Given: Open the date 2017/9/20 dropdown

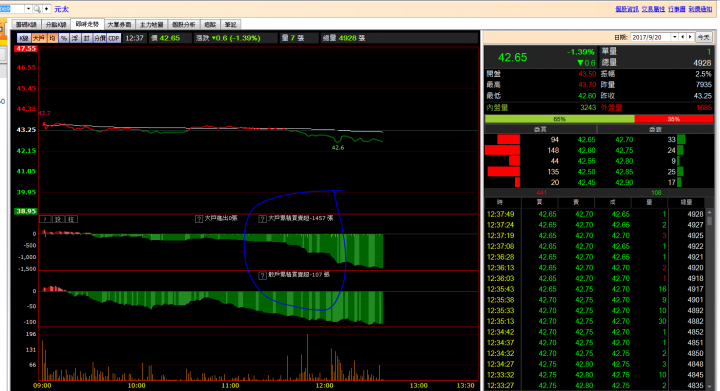Looking at the screenshot, I should pos(674,37).
